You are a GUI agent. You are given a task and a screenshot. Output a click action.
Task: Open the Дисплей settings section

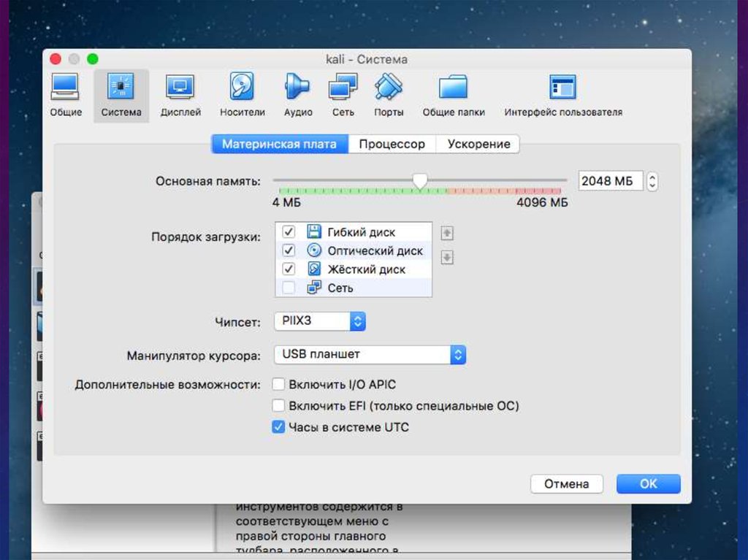pyautogui.click(x=180, y=95)
